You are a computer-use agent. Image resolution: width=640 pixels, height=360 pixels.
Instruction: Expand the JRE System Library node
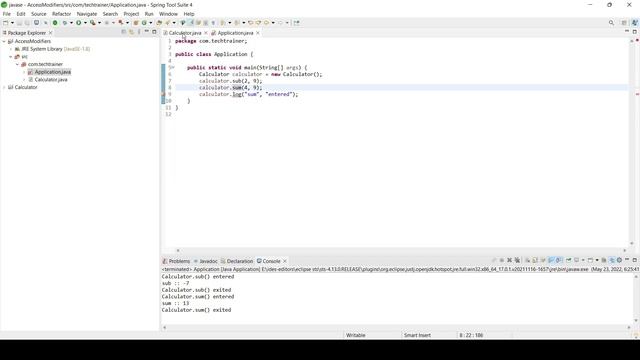pyautogui.click(x=11, y=49)
